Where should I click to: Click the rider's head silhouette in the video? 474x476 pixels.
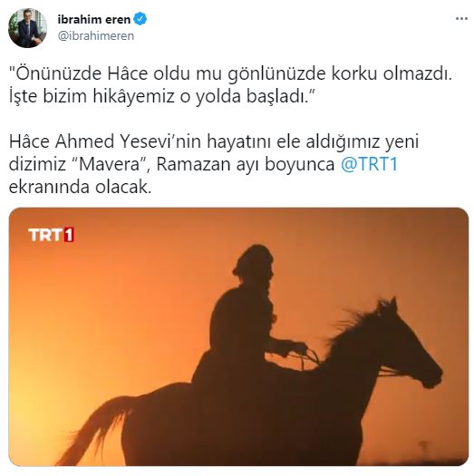pyautogui.click(x=255, y=263)
